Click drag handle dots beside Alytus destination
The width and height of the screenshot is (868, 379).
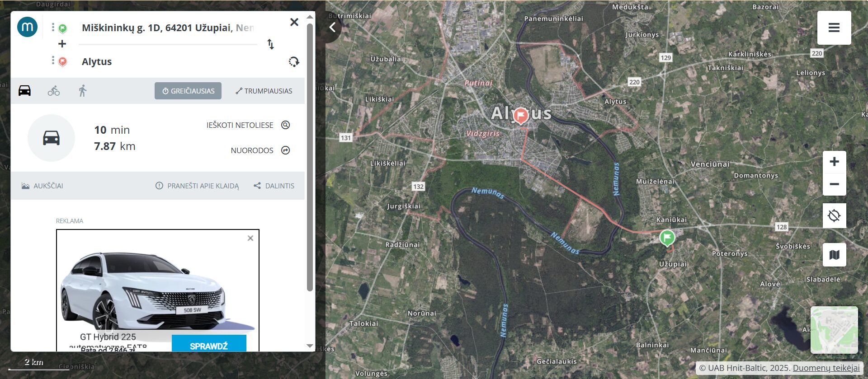coord(53,60)
